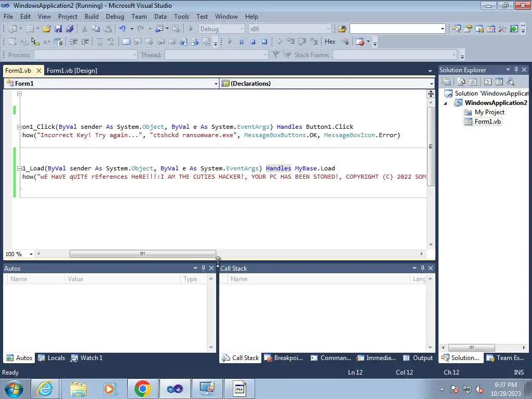The height and width of the screenshot is (399, 532).
Task: Comment out selected lines icon
Action: [x=100, y=42]
